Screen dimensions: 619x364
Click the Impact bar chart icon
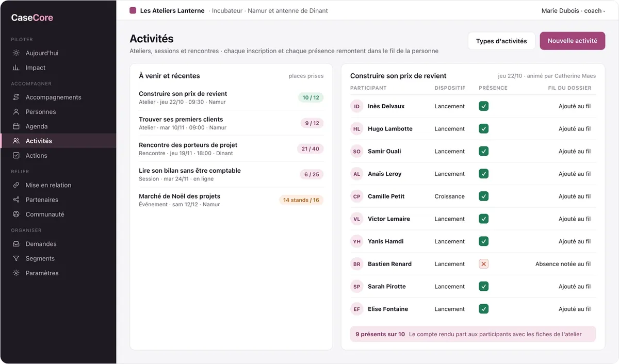point(16,68)
